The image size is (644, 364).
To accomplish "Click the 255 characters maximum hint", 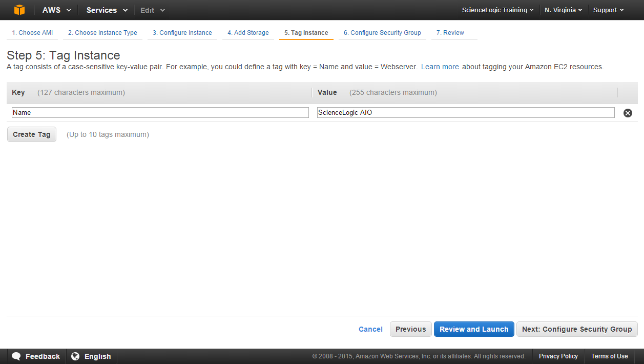I will click(393, 92).
